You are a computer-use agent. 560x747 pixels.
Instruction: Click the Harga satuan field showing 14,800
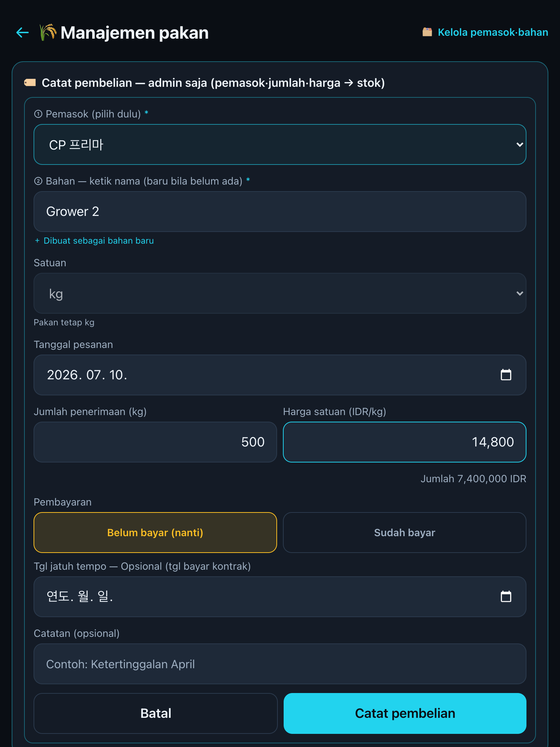point(405,442)
